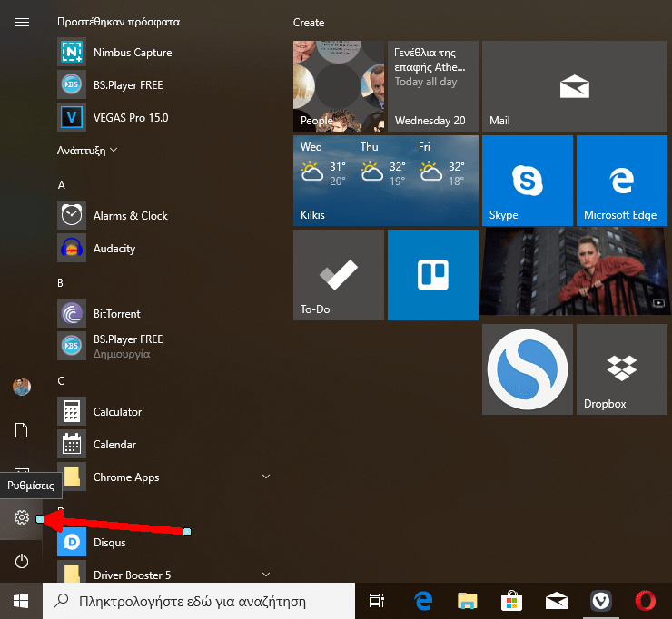Jump to letter C index header

[x=61, y=381]
